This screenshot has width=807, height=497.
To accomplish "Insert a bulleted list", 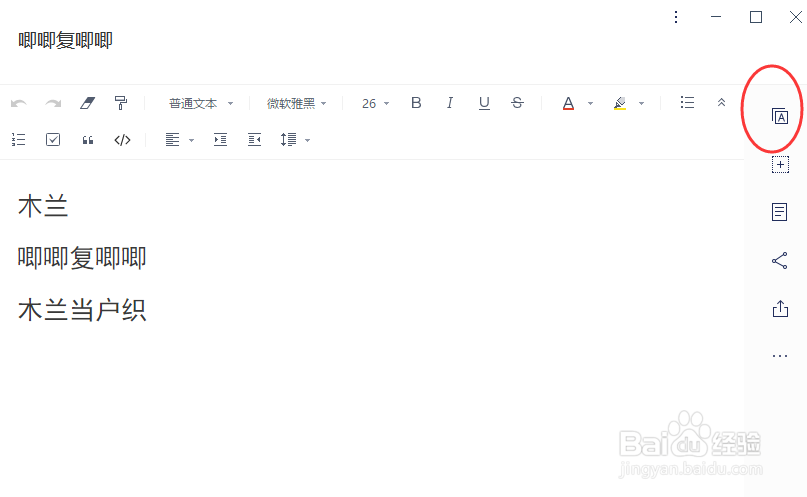I will 687,102.
